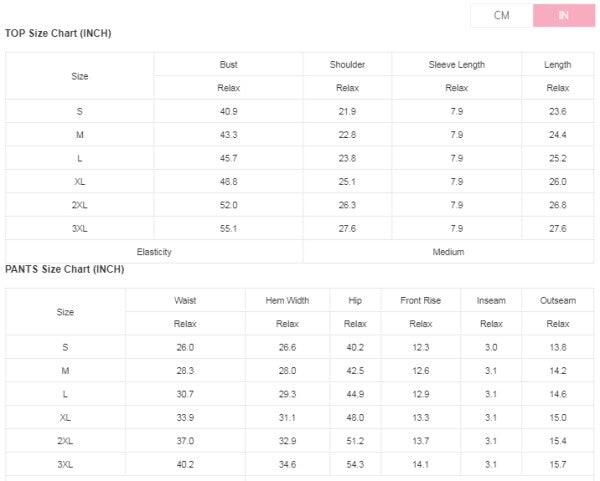This screenshot has height=481, width=600.
Task: Click the PANTS Size Chart (INCH) heading
Action: [x=64, y=270]
